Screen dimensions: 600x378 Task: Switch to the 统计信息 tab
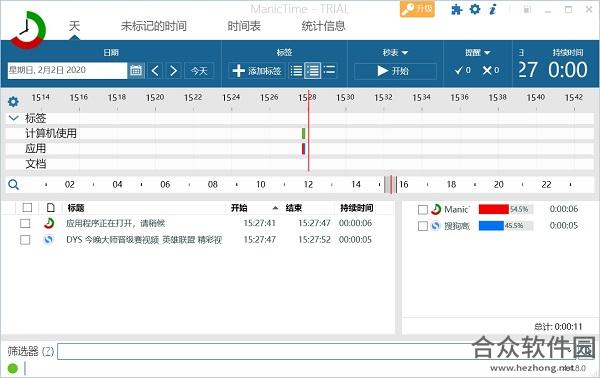[x=323, y=26]
